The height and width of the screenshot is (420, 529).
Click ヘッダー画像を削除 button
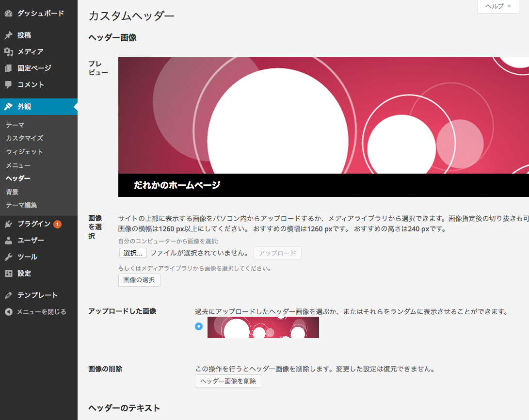pos(228,381)
